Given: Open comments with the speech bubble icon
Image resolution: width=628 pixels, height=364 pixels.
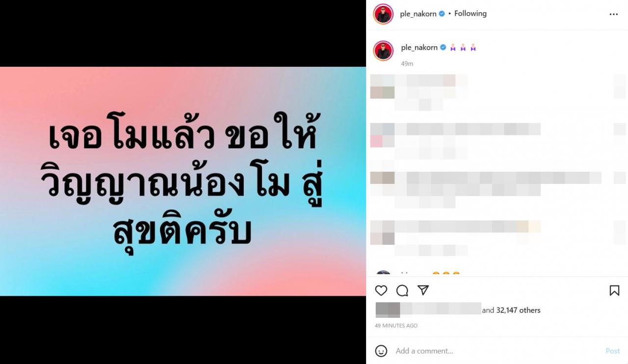Looking at the screenshot, I should pos(402,290).
